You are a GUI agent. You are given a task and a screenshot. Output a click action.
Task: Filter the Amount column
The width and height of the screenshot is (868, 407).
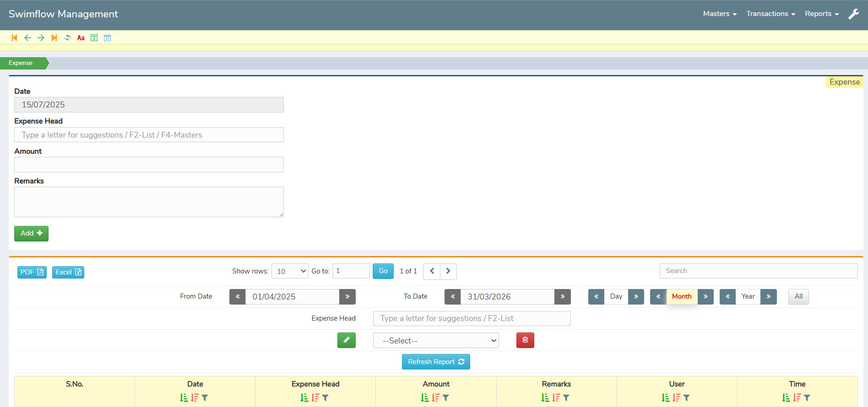[x=446, y=398]
